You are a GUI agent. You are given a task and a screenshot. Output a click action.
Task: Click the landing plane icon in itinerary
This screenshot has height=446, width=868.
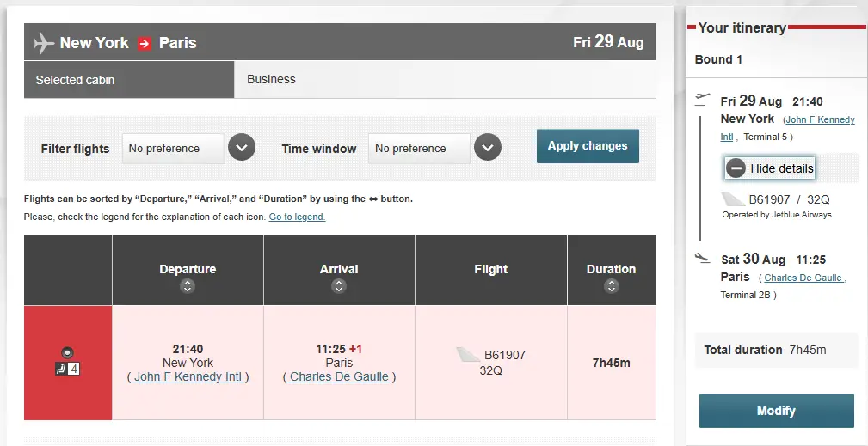tap(703, 257)
